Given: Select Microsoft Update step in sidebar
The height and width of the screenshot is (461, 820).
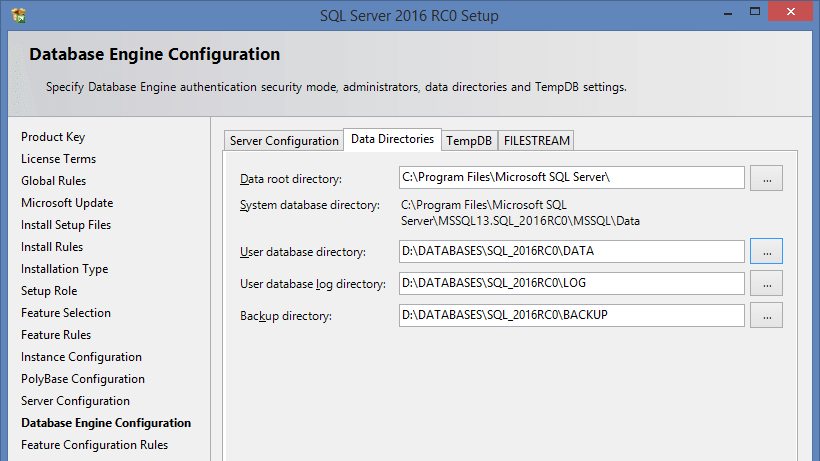Looking at the screenshot, I should pos(67,203).
